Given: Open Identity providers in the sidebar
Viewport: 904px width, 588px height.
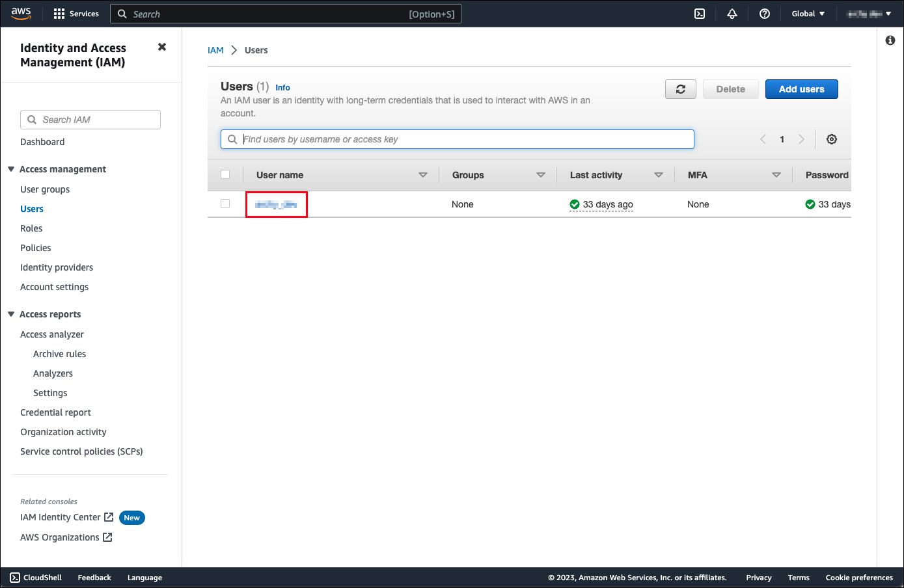Looking at the screenshot, I should [x=57, y=267].
